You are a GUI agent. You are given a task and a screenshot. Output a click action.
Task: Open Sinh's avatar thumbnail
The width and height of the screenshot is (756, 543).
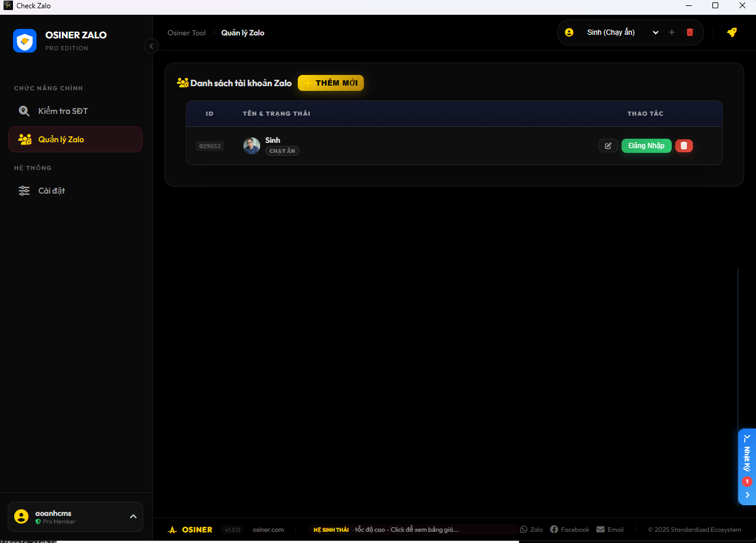[x=252, y=146]
